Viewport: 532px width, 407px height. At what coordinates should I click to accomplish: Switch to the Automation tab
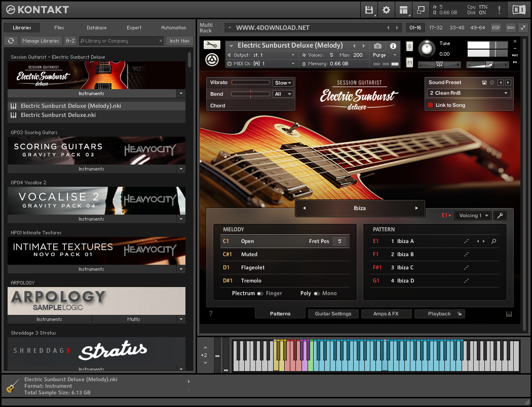click(174, 28)
